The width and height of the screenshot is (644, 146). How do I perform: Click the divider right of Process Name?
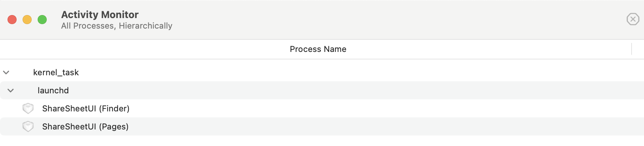632,49
